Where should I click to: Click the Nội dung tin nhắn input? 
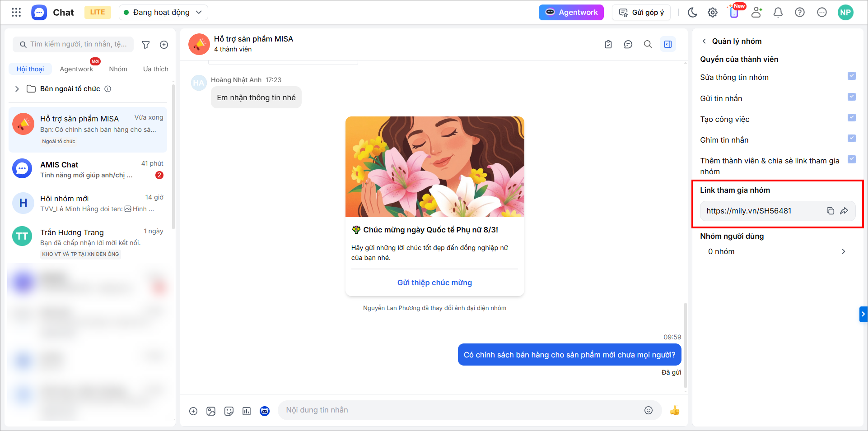click(461, 410)
